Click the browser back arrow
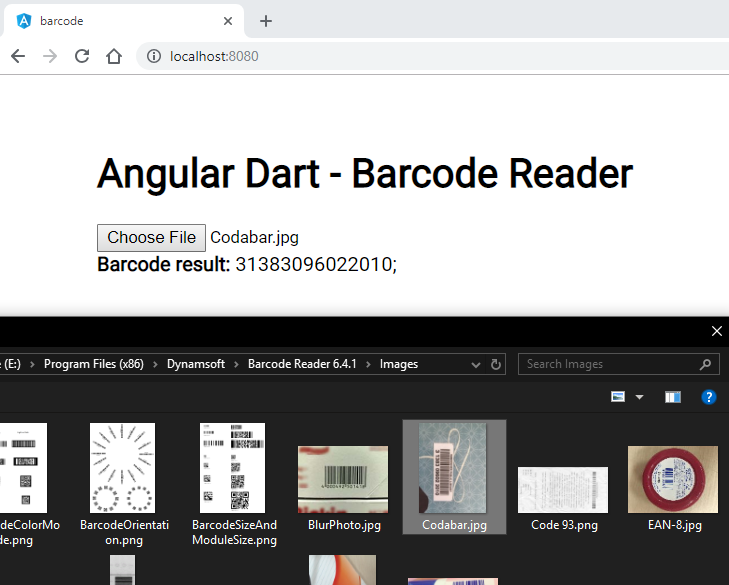Screen dimensions: 729x585 click(x=17, y=56)
